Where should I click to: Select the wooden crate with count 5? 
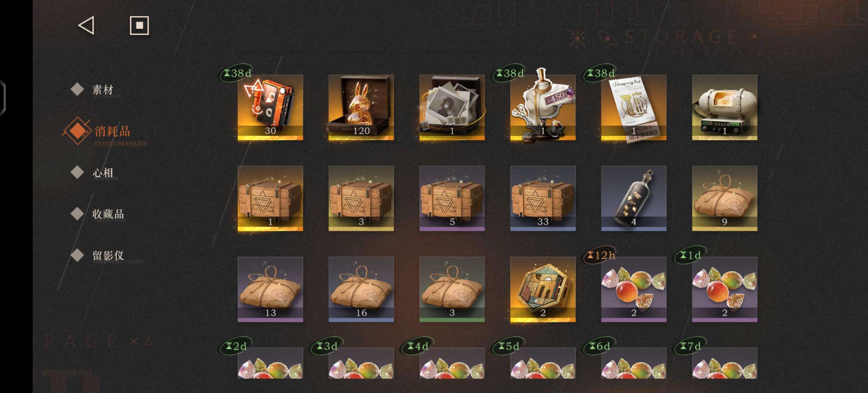coord(452,198)
